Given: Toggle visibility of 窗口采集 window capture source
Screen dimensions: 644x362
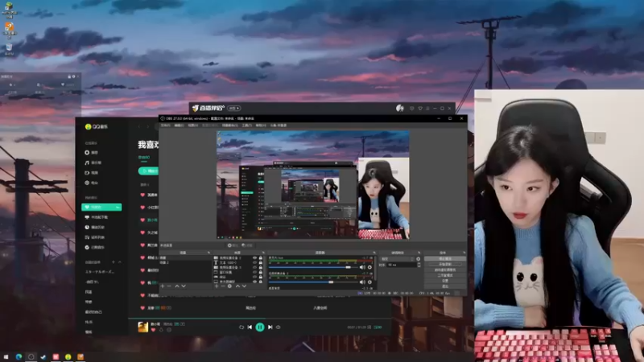Looking at the screenshot, I should (x=254, y=272).
